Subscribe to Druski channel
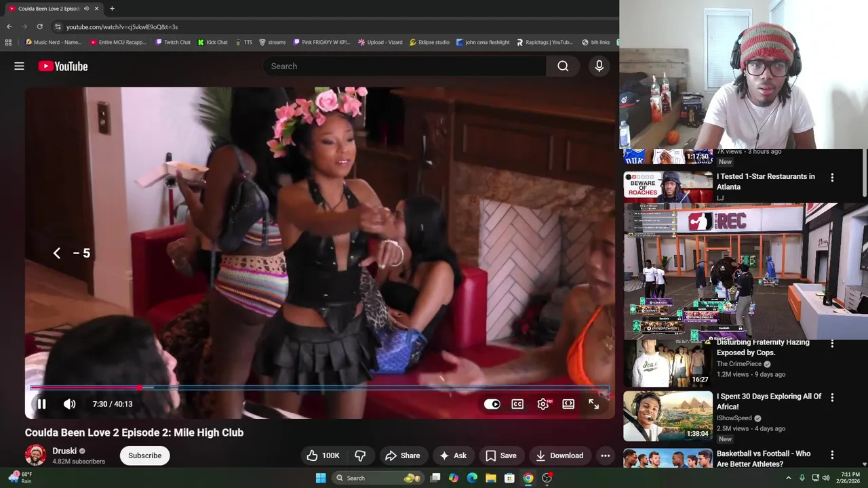 click(145, 455)
